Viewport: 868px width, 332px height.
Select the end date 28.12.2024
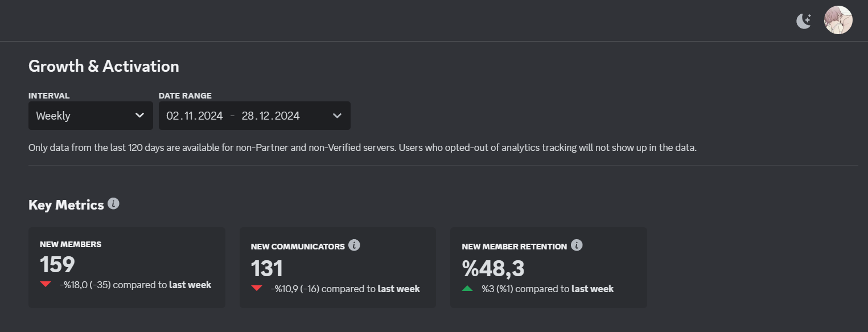pyautogui.click(x=270, y=116)
